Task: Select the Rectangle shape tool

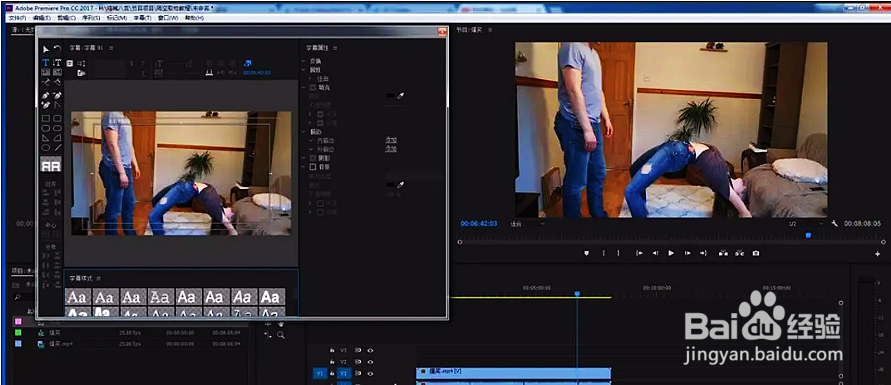Action: tap(46, 118)
